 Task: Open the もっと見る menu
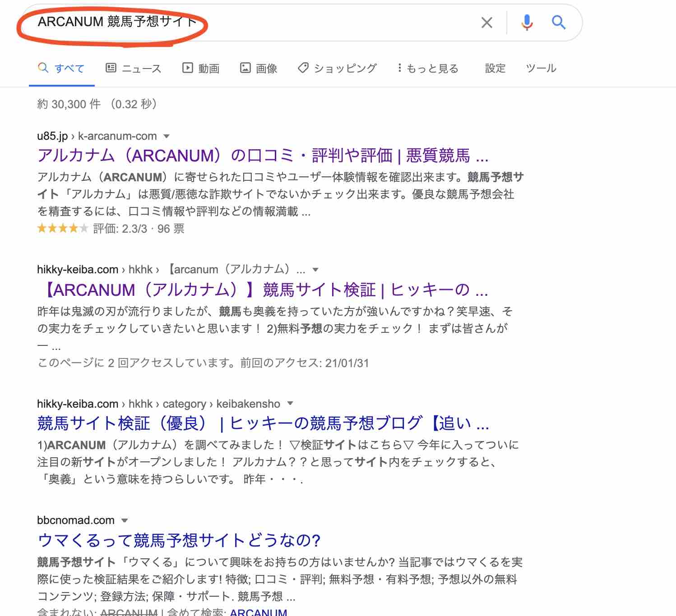coord(428,69)
